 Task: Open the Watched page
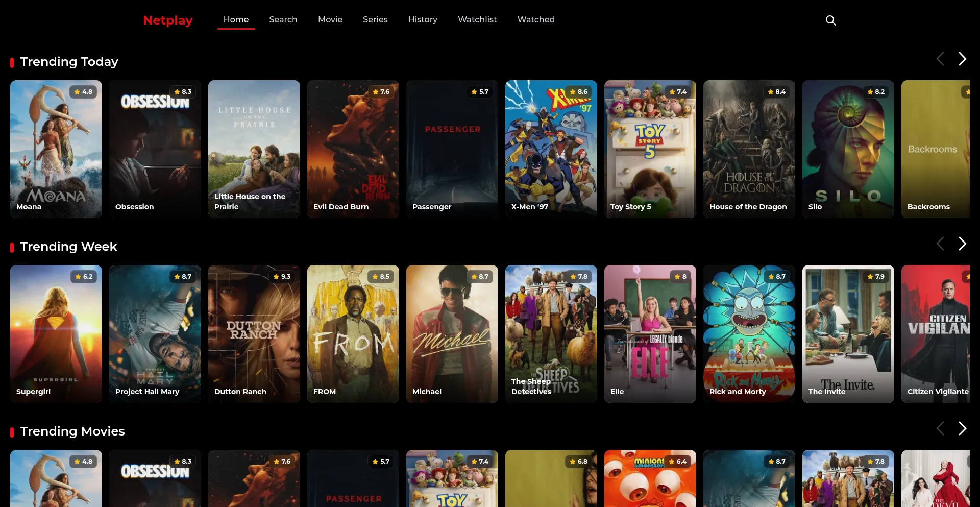coord(536,19)
